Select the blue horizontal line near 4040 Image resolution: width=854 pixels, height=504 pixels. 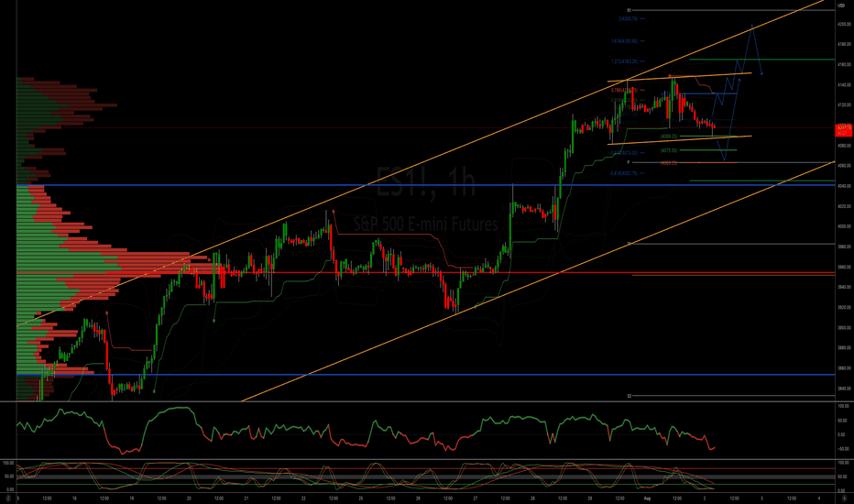click(x=426, y=185)
